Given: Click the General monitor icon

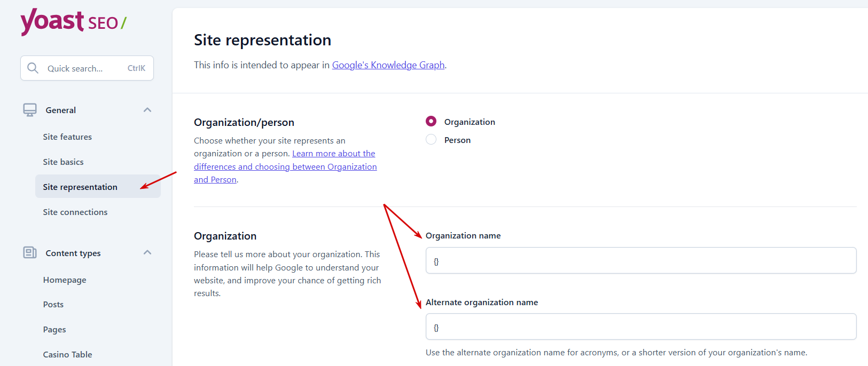Looking at the screenshot, I should (30, 110).
